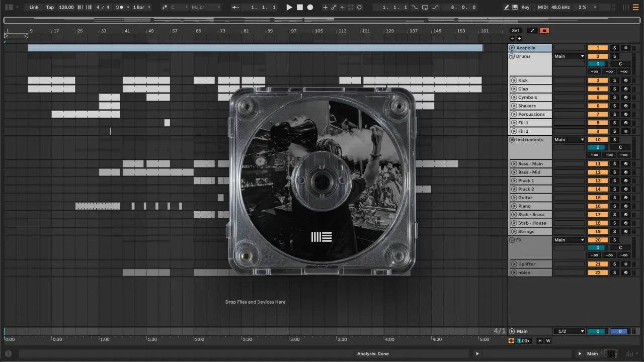Viewport: 644px width, 362px height.
Task: Click the Stop button in the transport
Action: (x=299, y=8)
